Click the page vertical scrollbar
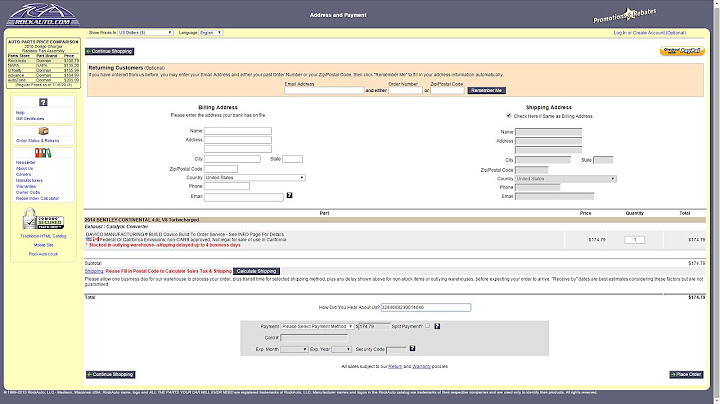This screenshot has width=720, height=404. pos(715,202)
